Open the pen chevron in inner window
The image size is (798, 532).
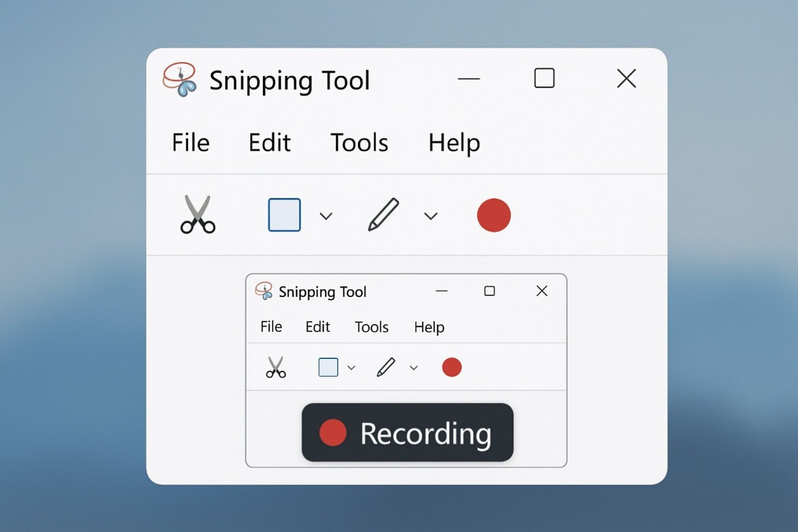[413, 368]
